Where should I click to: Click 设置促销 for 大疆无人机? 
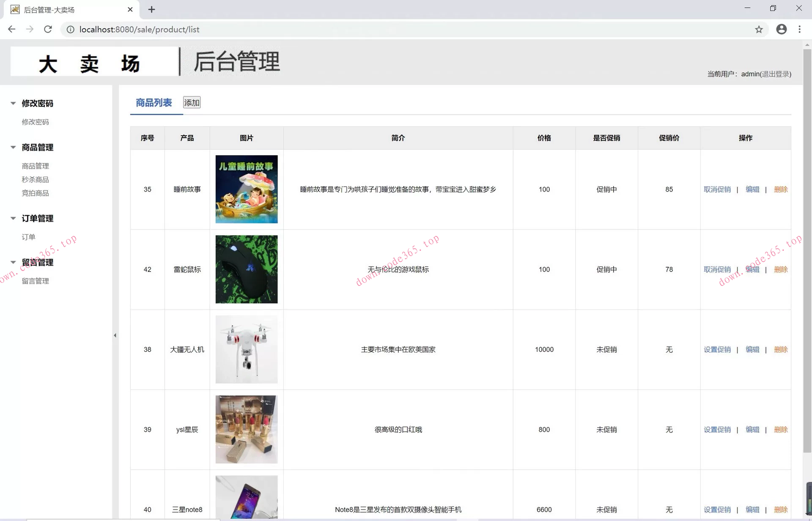click(717, 350)
